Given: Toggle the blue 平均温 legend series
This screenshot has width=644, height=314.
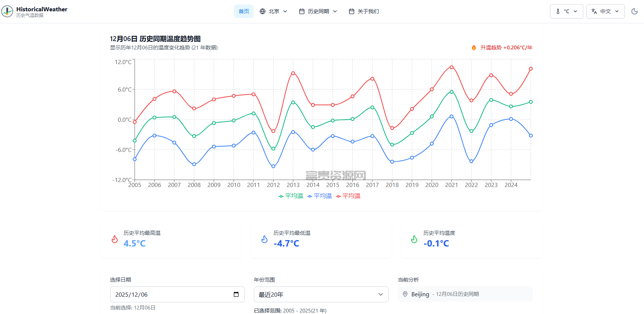Looking at the screenshot, I should click(x=320, y=196).
